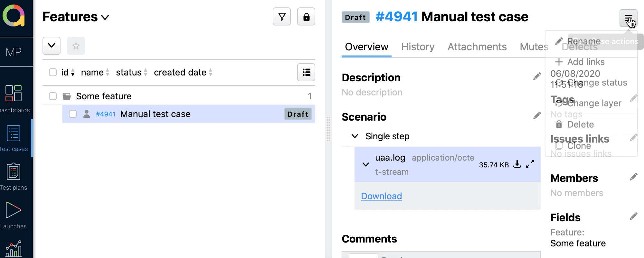Edit Members with pencil icon

coord(633,177)
